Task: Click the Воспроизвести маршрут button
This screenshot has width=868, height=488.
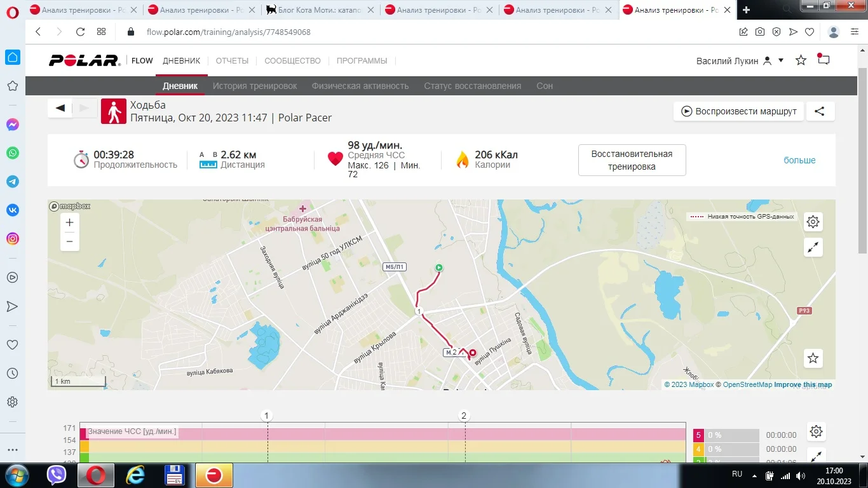Action: pyautogui.click(x=739, y=111)
